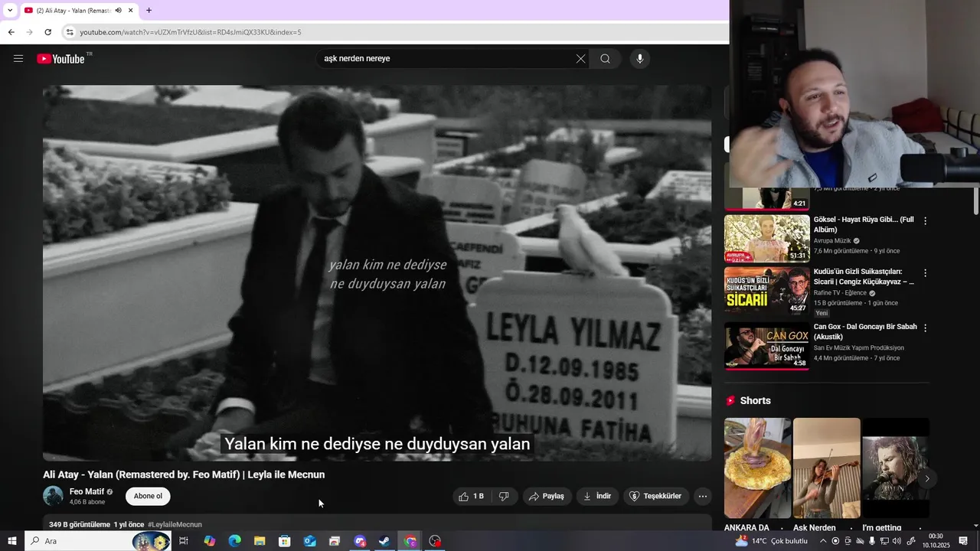This screenshot has width=980, height=551.
Task: Share the video via Paylaş button
Action: click(547, 496)
